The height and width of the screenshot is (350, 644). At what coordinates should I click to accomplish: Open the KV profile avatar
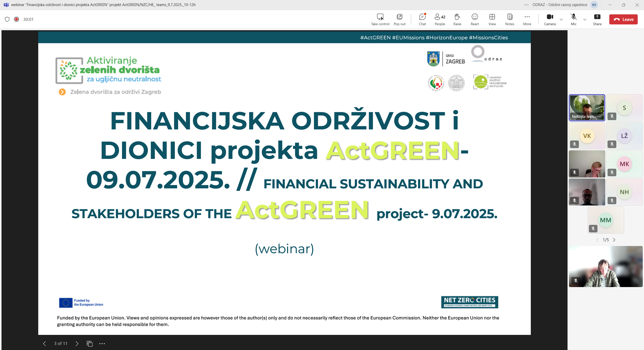click(594, 5)
